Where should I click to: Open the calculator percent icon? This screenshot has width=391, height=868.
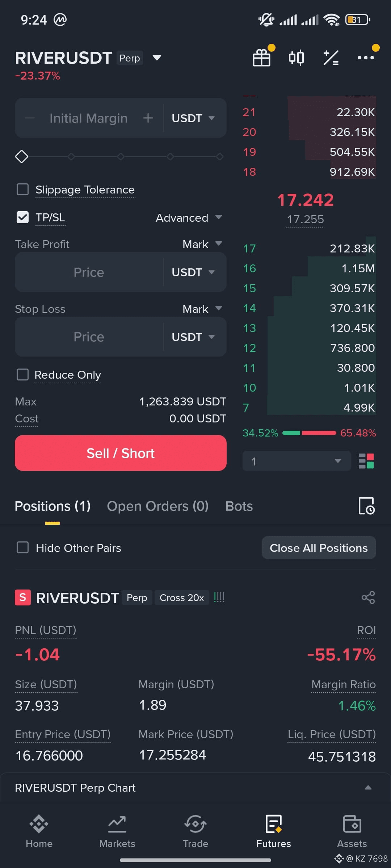pyautogui.click(x=331, y=58)
